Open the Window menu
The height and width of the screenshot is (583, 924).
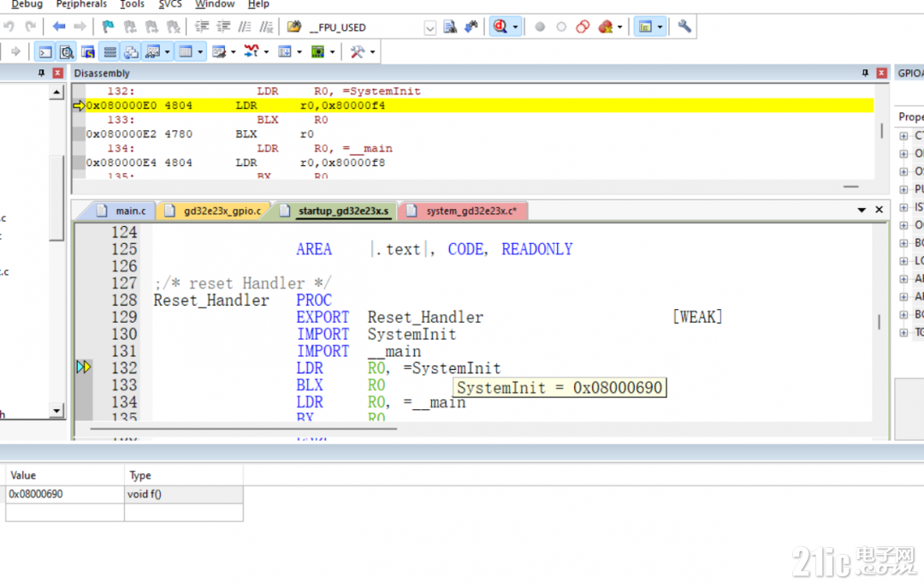(215, 4)
